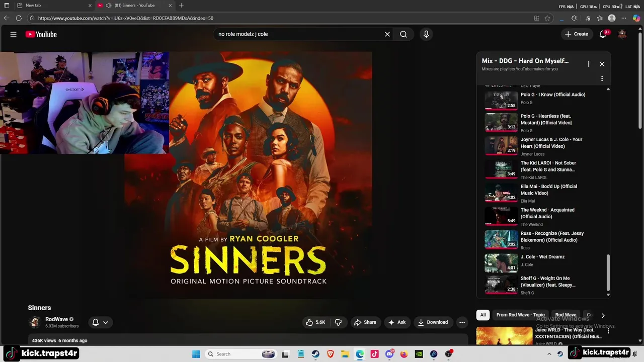The height and width of the screenshot is (362, 644).
Task: Play Polo G - Heartless in playlist
Action: tap(536, 123)
